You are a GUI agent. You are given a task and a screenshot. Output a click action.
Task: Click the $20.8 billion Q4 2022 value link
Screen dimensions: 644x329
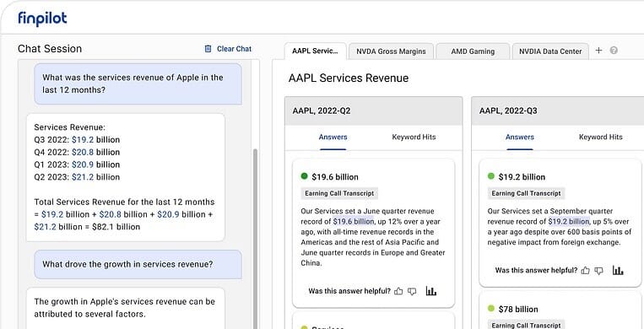coord(83,152)
